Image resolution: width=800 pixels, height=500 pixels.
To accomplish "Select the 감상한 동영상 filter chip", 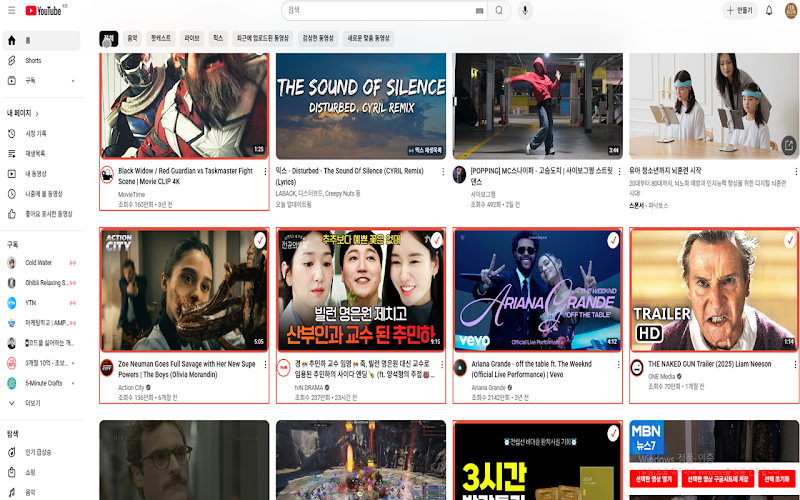I will (x=318, y=39).
